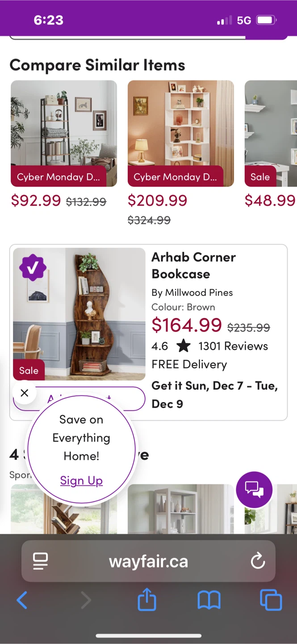Screen dimensions: 297x644
Task: Tap the Safari share icon
Action: (x=147, y=600)
